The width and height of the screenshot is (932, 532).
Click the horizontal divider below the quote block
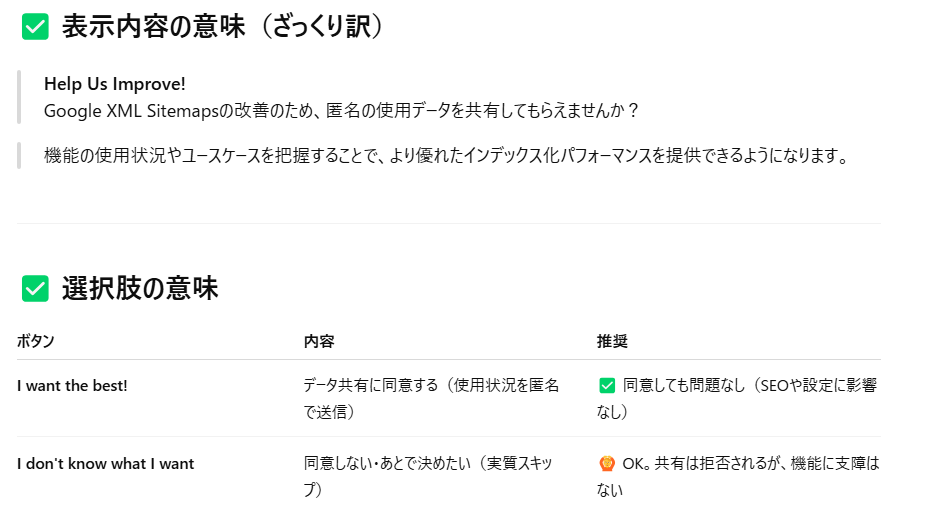[449, 223]
